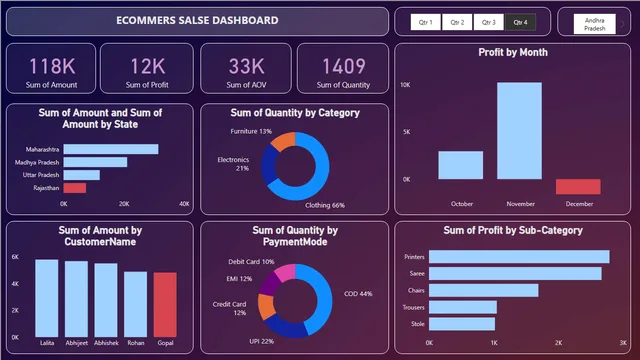Click the Clothing 66% data label
640x360 pixels.
coord(325,205)
